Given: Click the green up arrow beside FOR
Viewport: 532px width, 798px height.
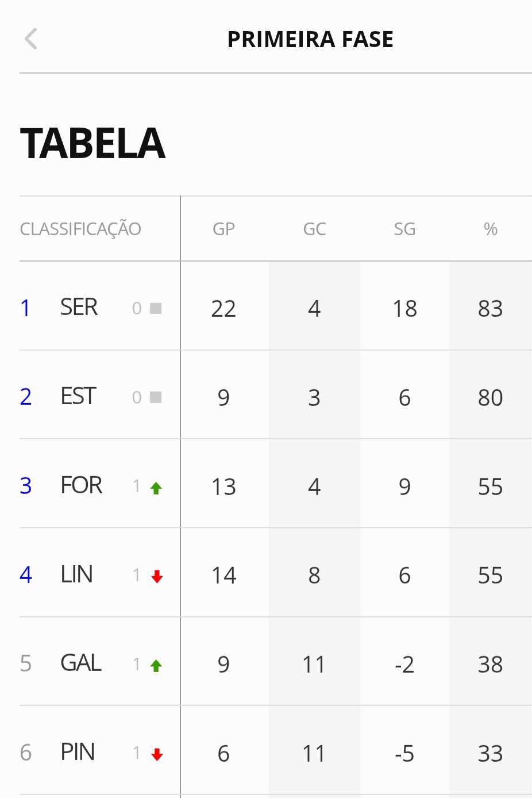Looking at the screenshot, I should [156, 488].
